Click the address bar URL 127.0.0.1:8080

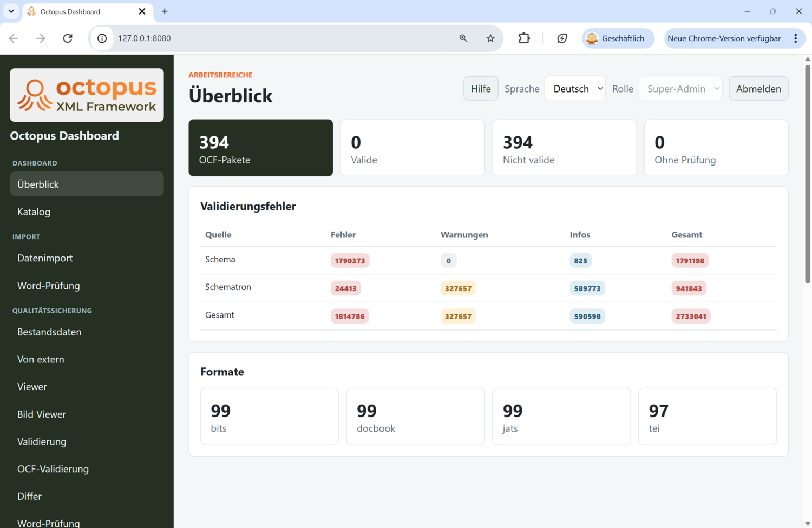coord(145,38)
